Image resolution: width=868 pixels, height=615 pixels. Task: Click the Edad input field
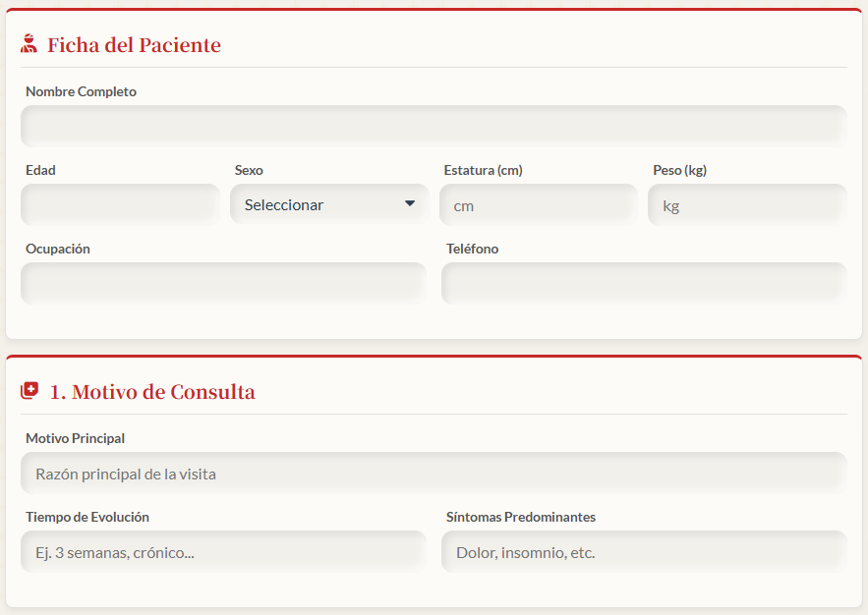pos(120,204)
